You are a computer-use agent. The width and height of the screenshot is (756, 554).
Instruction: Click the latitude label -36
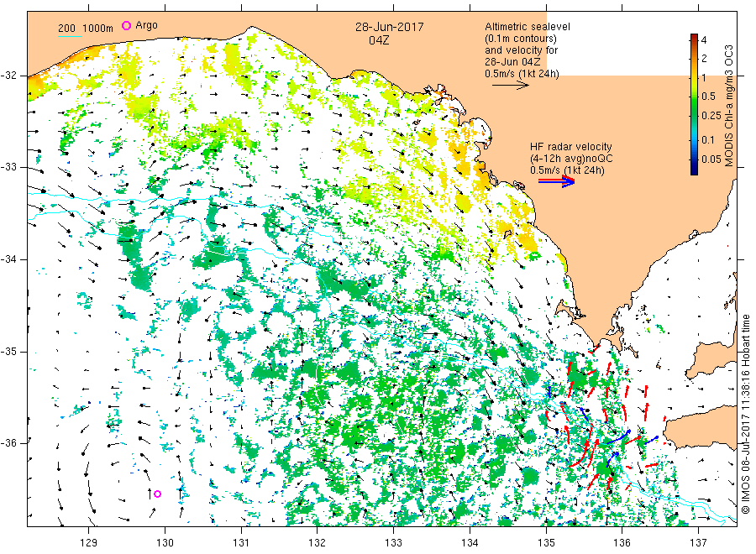[8, 442]
